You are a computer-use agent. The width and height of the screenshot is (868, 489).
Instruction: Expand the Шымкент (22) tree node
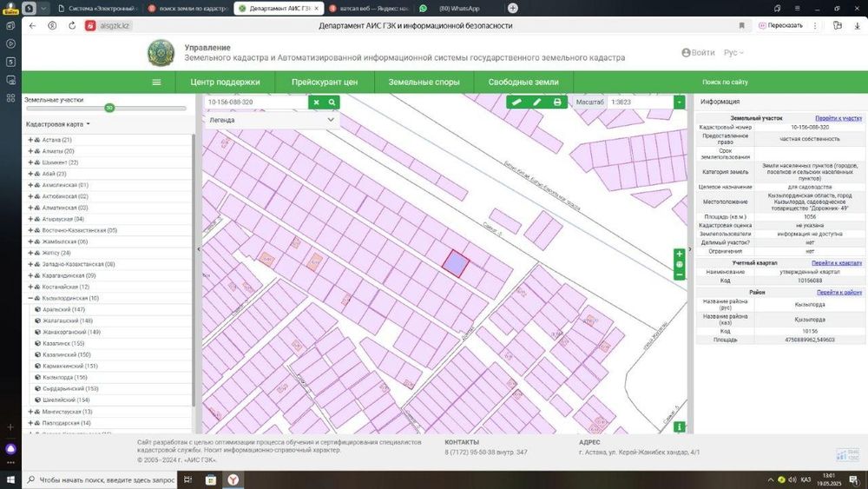[30, 162]
